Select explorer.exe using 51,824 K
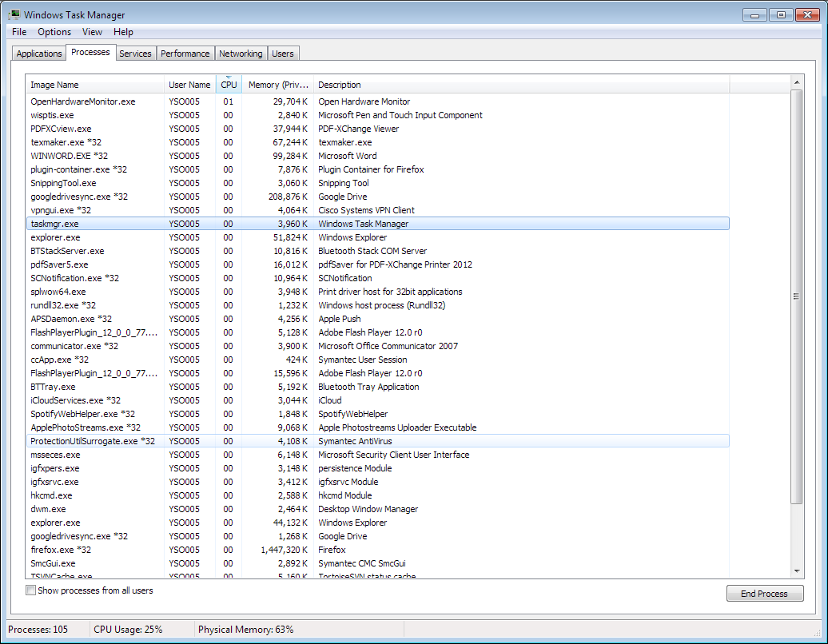 tap(377, 237)
